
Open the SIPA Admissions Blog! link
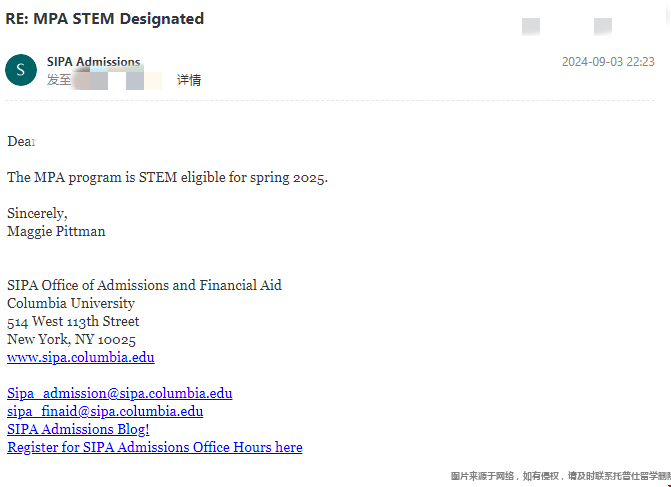click(78, 429)
